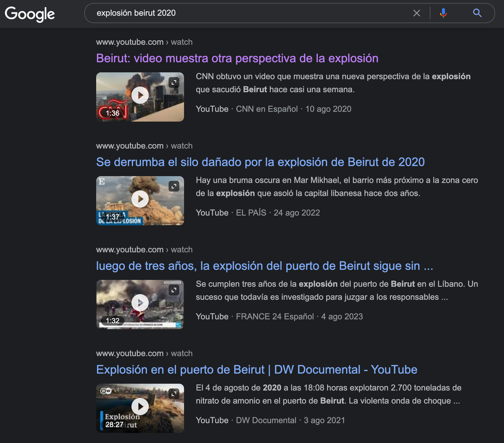Image resolution: width=504 pixels, height=443 pixels.
Task: Clear the search box with X icon
Action: click(x=416, y=13)
